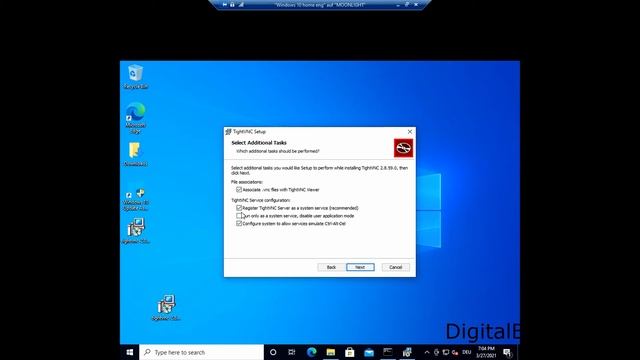
Task: Toggle 'Associate .vnc files with TightVNC Viewer' checkbox
Action: tap(239, 190)
